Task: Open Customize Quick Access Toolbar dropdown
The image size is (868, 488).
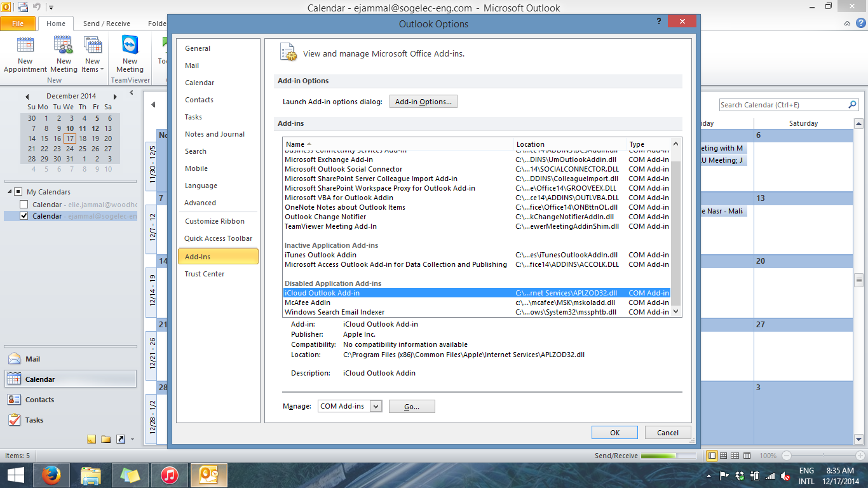Action: 51,8
